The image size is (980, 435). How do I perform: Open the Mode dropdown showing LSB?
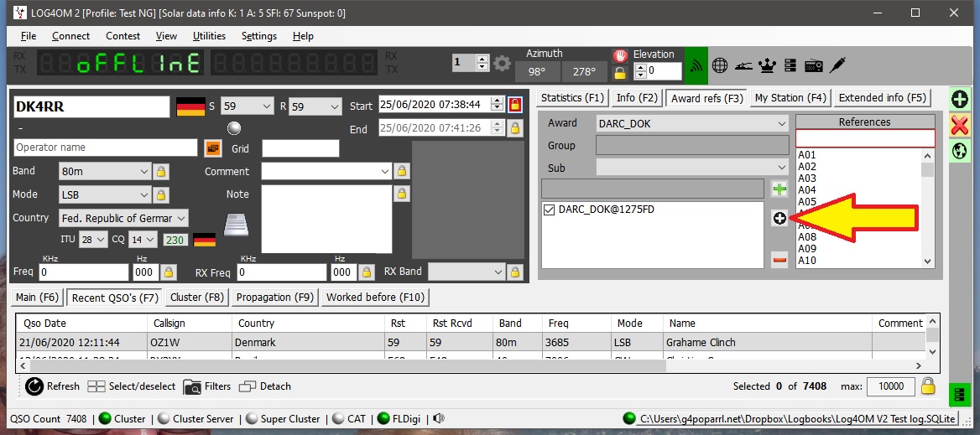[x=143, y=194]
